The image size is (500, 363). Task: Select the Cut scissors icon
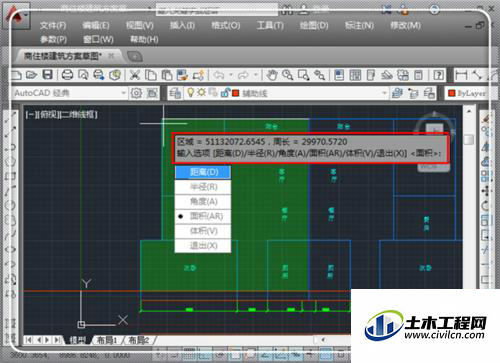(x=135, y=75)
